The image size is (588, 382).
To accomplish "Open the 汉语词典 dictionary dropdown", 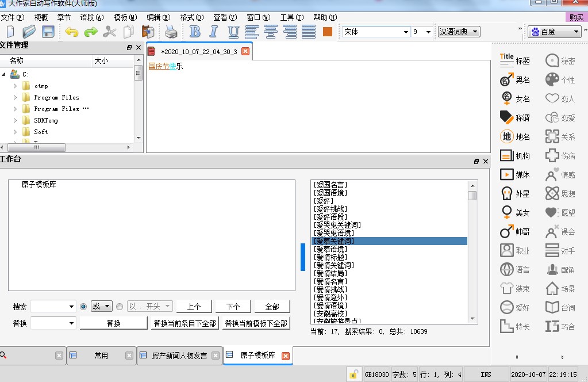I will [458, 32].
